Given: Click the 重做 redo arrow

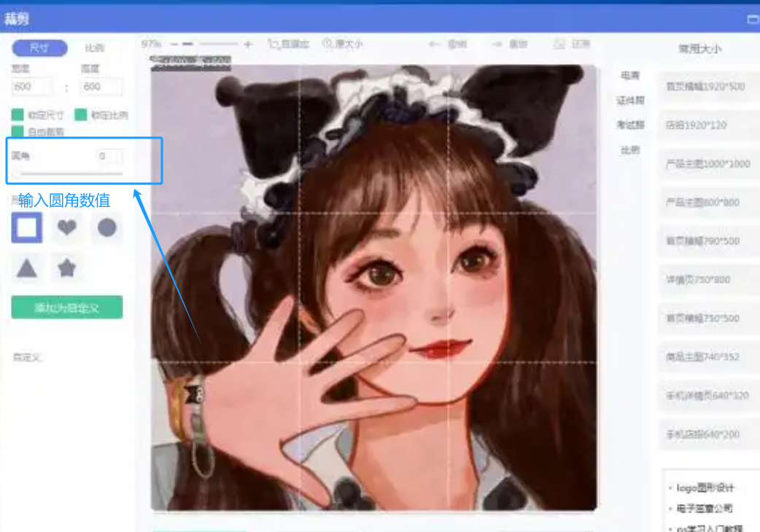Looking at the screenshot, I should [x=509, y=44].
